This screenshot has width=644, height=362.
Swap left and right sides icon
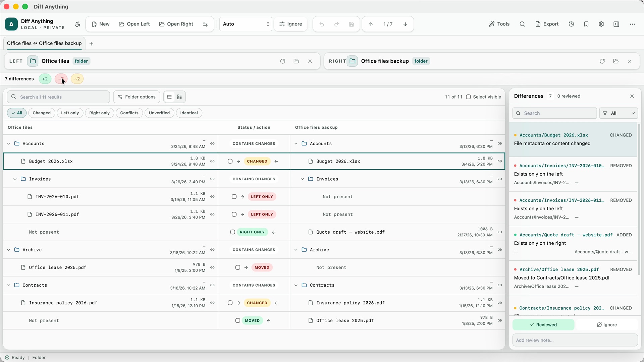tap(205, 24)
